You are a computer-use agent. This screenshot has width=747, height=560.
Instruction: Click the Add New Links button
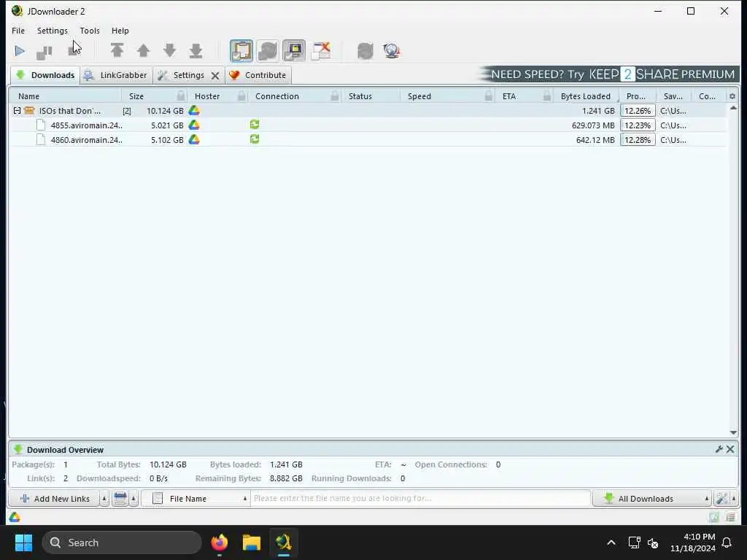[x=54, y=499]
